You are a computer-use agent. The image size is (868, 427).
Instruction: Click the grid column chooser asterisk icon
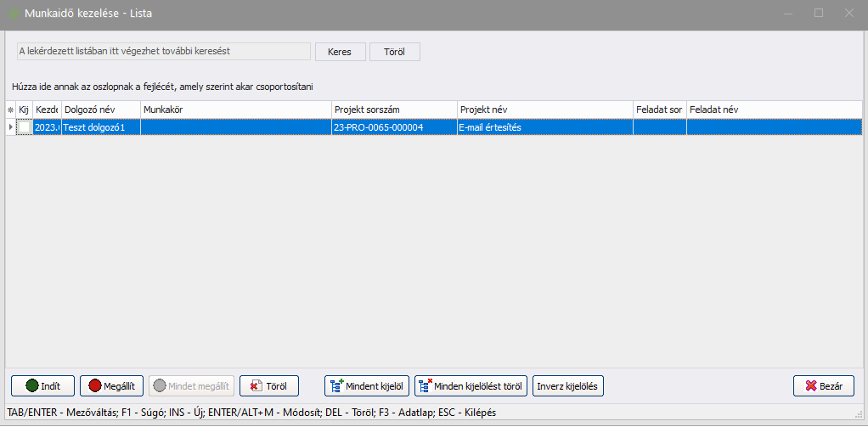pos(10,110)
